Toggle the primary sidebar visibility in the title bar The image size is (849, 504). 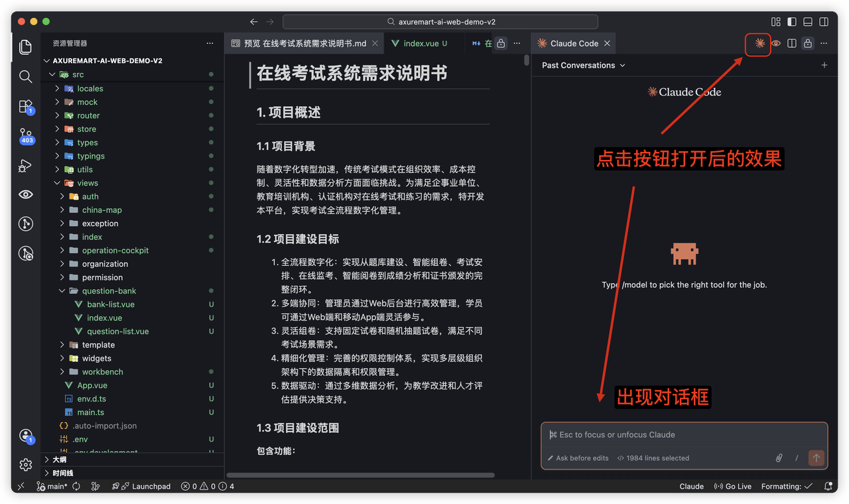(x=792, y=22)
